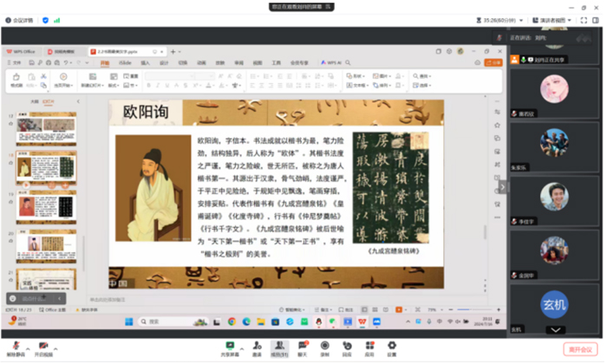Open the invite participants icon
Viewport: 607px width, 364px height.
pos(257,346)
